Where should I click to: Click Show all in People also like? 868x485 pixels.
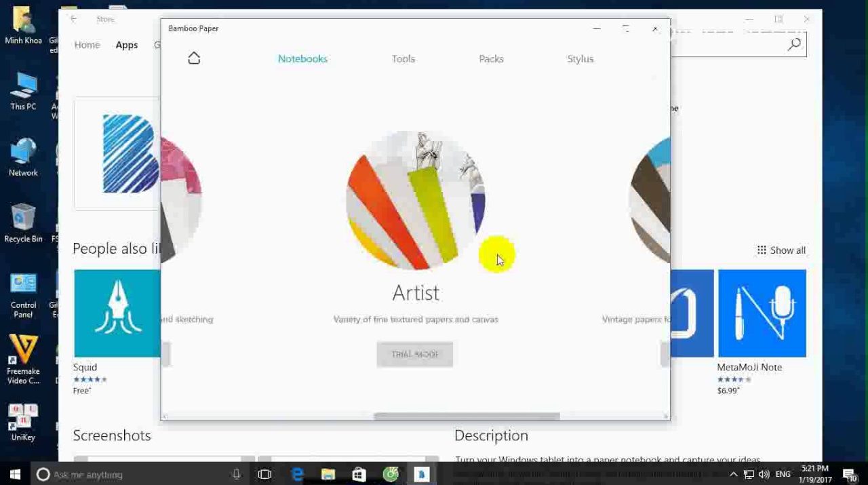[781, 250]
